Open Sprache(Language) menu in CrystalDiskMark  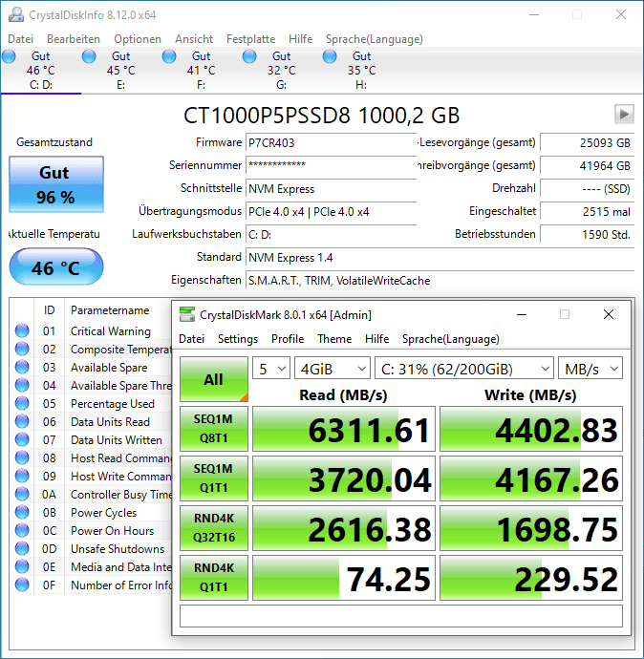pos(451,339)
